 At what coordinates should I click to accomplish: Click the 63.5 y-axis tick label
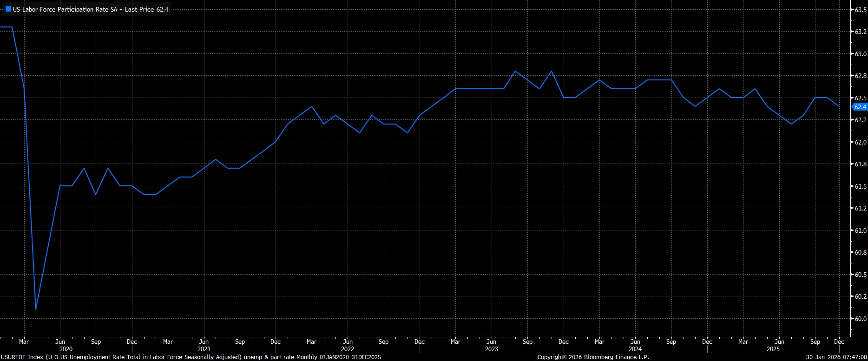[x=860, y=9]
